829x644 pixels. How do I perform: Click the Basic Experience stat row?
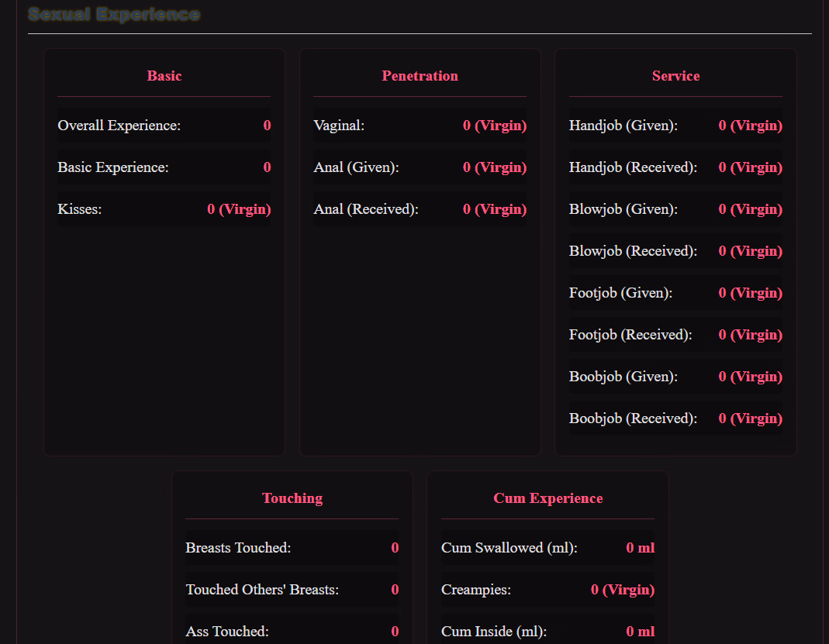pyautogui.click(x=164, y=167)
